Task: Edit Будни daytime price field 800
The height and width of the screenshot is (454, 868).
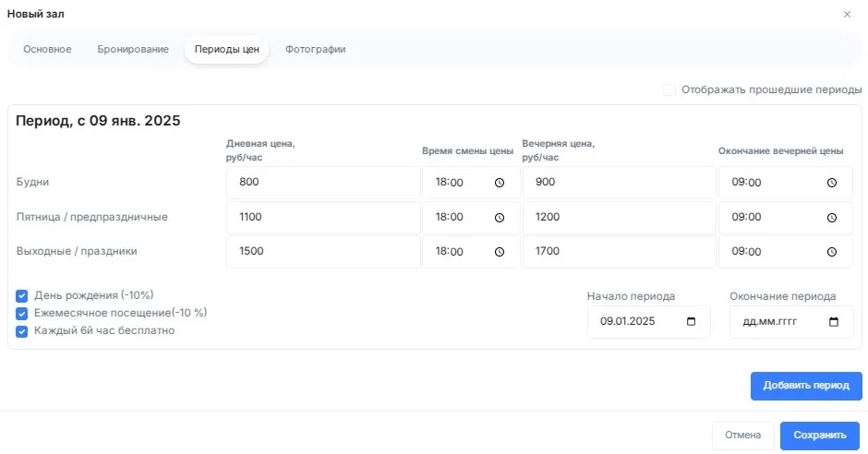Action: 323,182
